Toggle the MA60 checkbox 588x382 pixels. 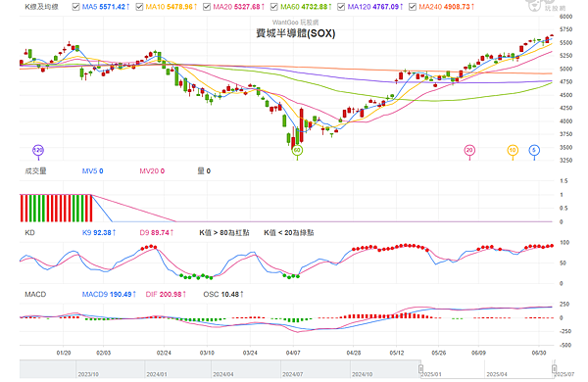click(x=274, y=7)
